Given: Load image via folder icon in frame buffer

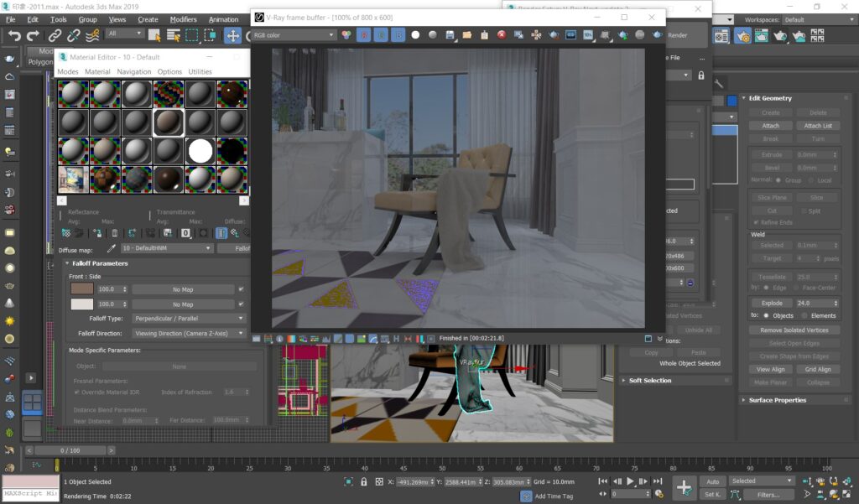Looking at the screenshot, I should pyautogui.click(x=466, y=35).
